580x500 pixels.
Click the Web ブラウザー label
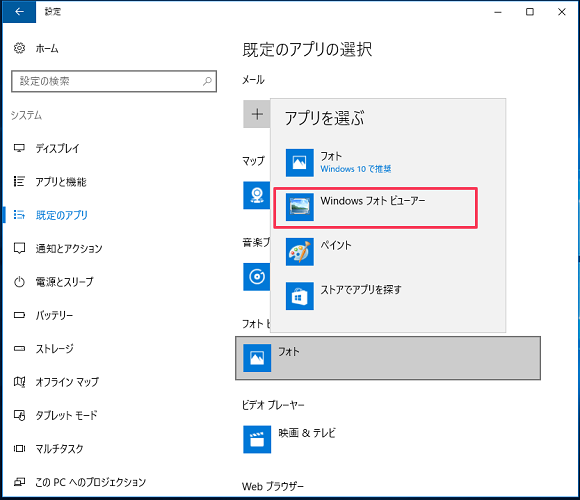273,486
